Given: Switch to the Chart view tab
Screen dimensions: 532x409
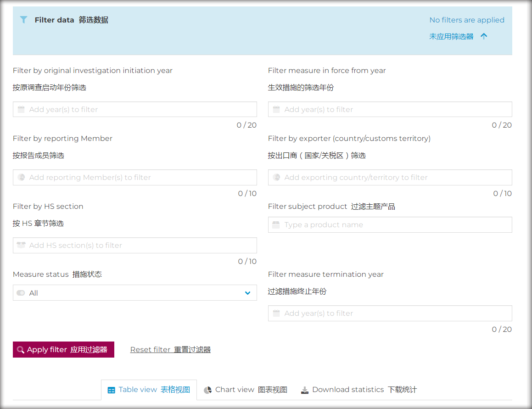Looking at the screenshot, I should point(246,390).
